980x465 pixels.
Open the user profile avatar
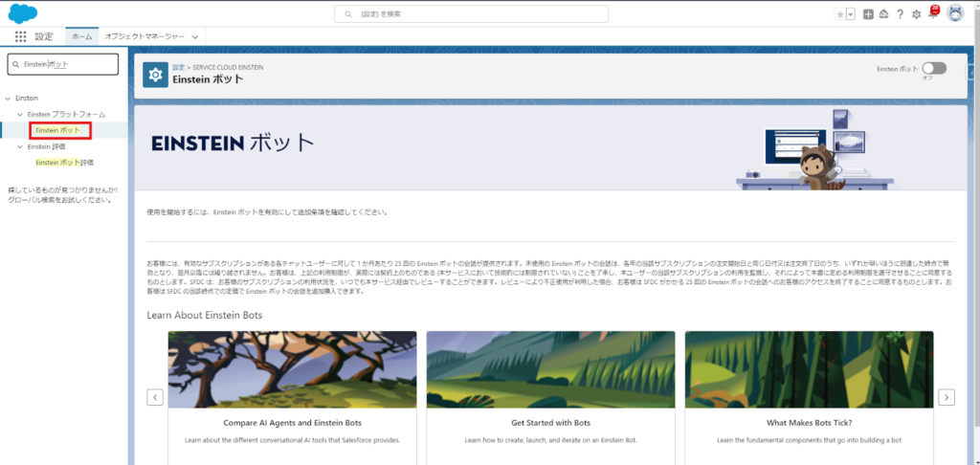[x=954, y=13]
